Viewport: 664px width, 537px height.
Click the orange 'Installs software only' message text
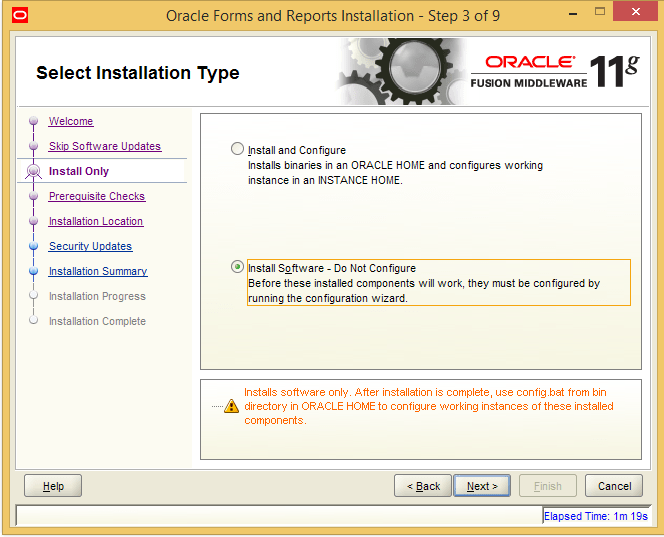(429, 406)
